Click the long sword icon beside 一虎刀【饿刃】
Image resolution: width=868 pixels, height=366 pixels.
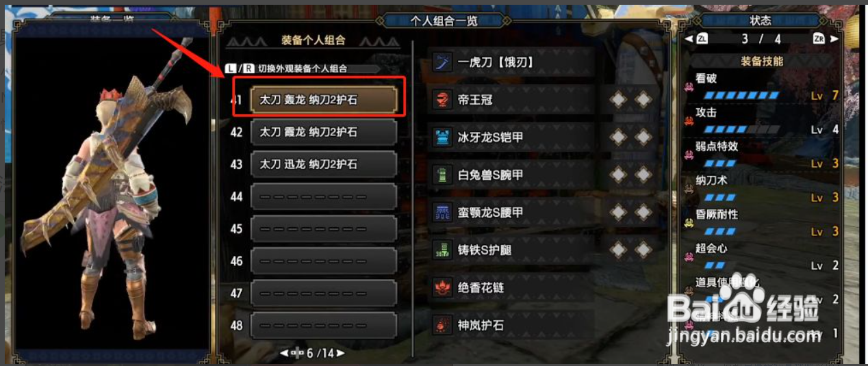pyautogui.click(x=443, y=63)
